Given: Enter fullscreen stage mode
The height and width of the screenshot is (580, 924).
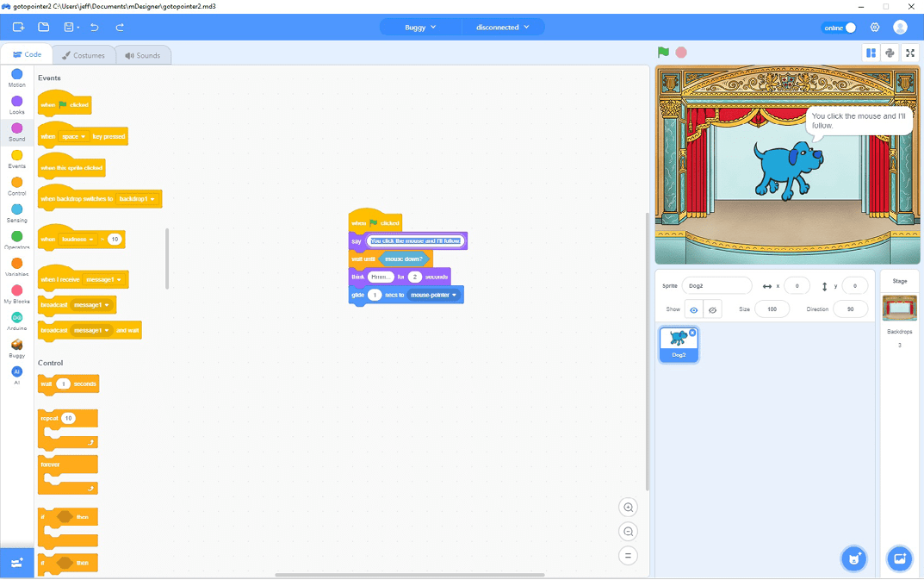Looking at the screenshot, I should click(910, 53).
